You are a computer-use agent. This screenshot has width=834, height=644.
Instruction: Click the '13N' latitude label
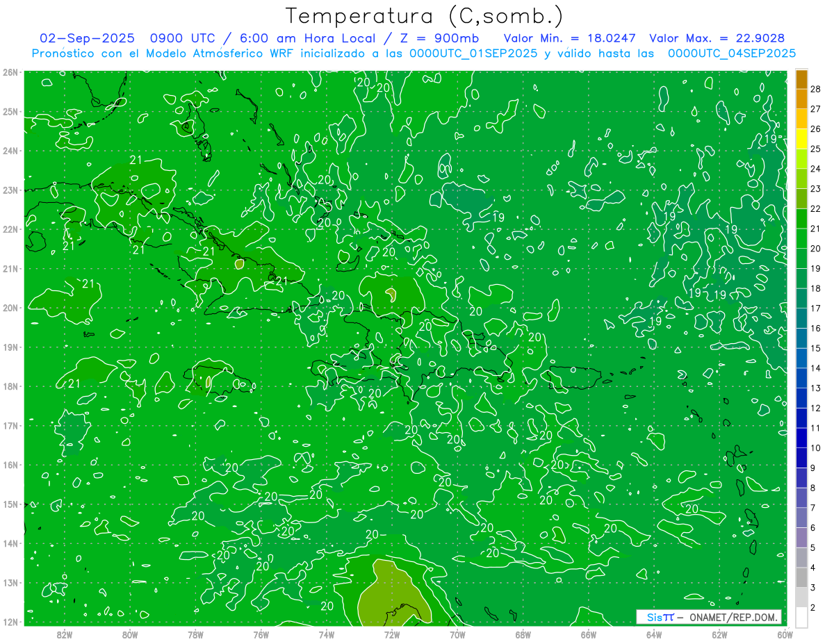click(10, 582)
